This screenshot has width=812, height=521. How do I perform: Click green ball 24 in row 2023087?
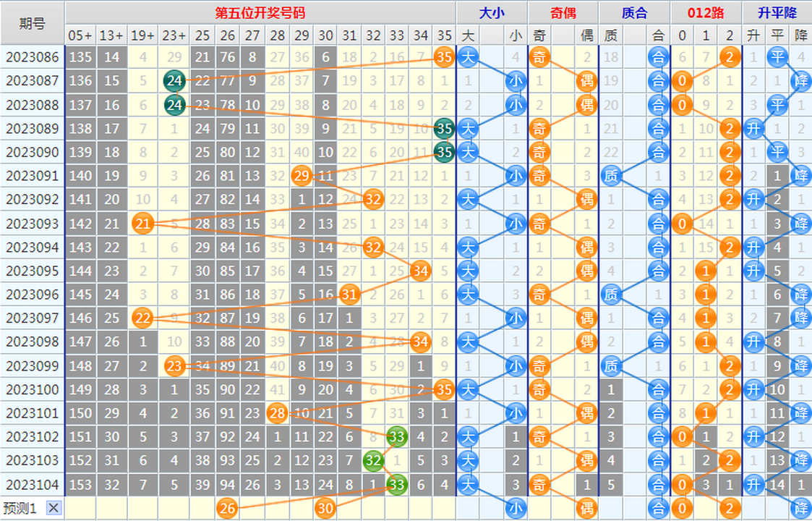(174, 81)
